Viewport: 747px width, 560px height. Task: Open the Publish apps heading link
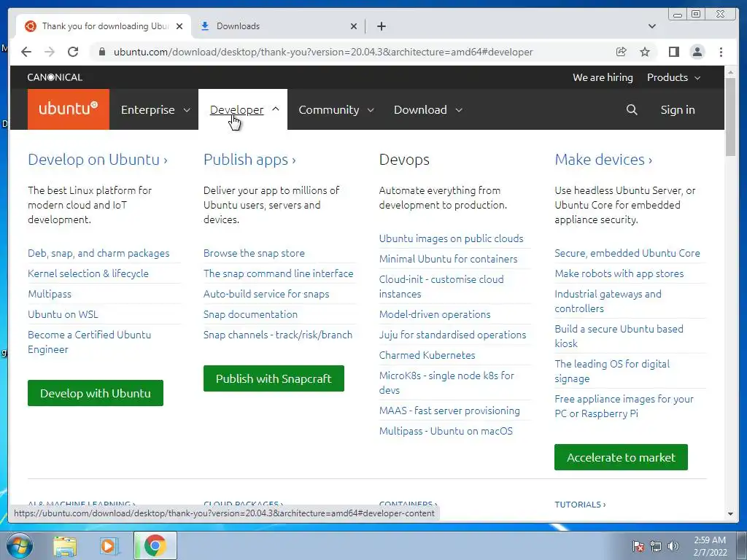pyautogui.click(x=249, y=160)
